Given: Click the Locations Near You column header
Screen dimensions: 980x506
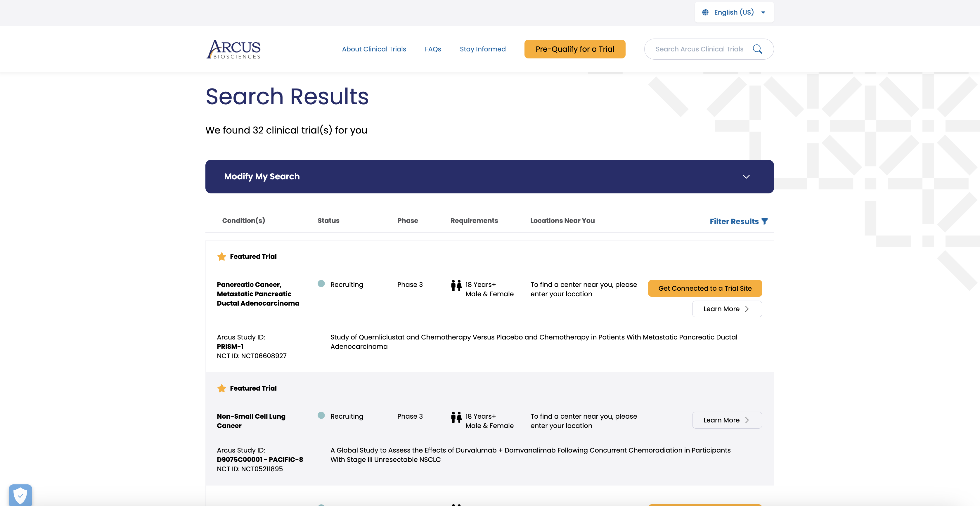Looking at the screenshot, I should coord(562,221).
